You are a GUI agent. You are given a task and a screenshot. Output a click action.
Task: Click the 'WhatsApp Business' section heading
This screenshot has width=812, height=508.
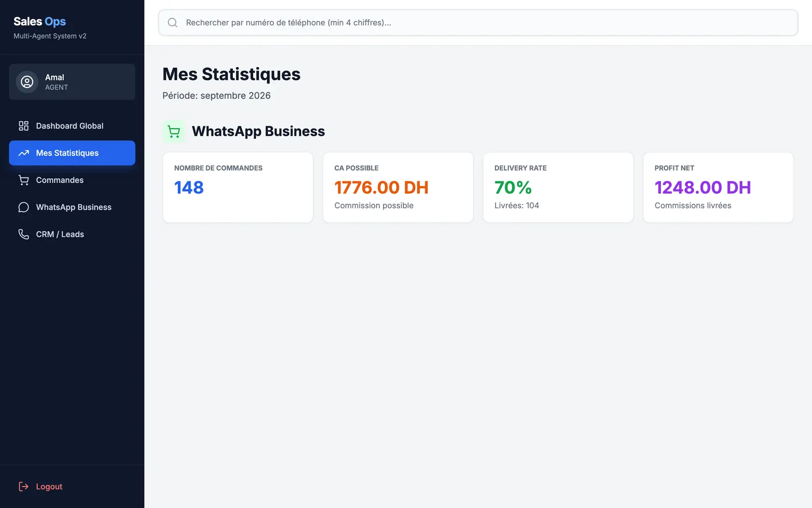(258, 131)
